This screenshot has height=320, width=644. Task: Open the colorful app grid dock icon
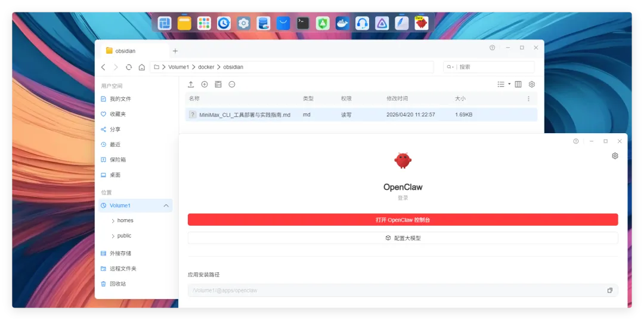pyautogui.click(x=204, y=23)
